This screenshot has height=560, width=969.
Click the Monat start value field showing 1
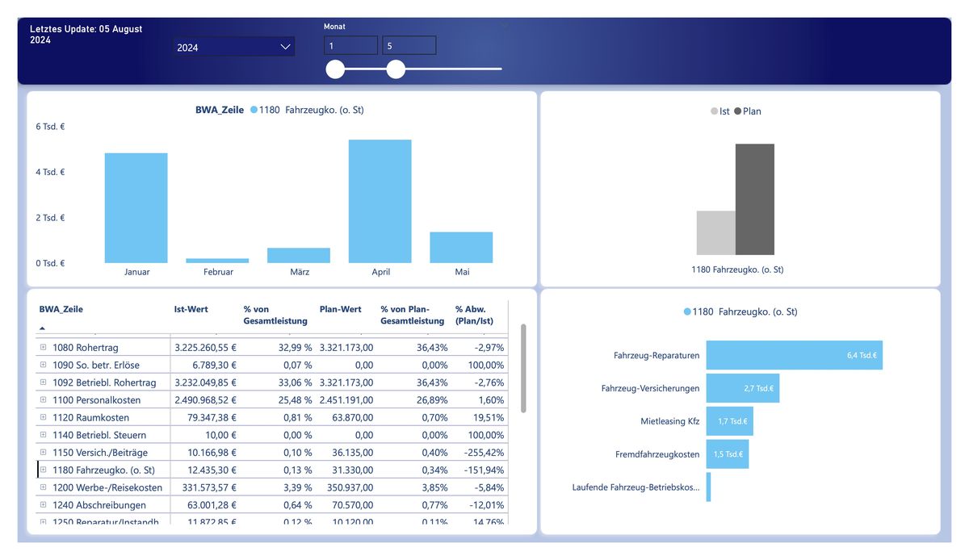(x=350, y=46)
